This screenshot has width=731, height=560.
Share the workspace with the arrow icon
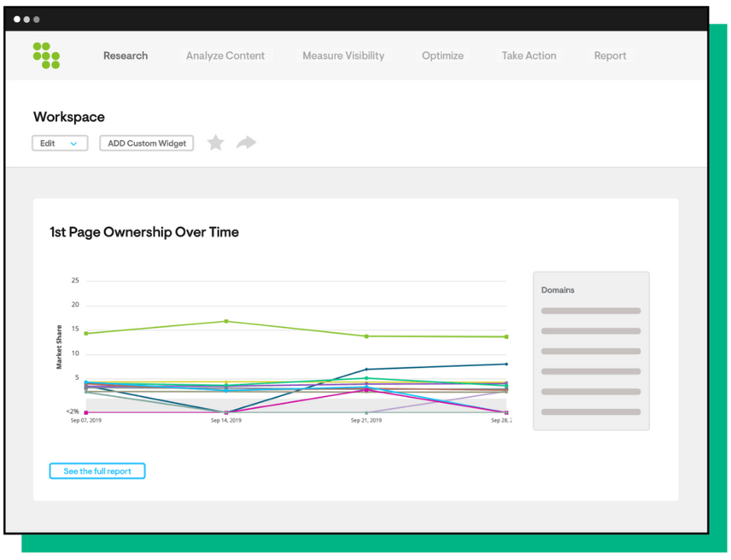tap(246, 143)
